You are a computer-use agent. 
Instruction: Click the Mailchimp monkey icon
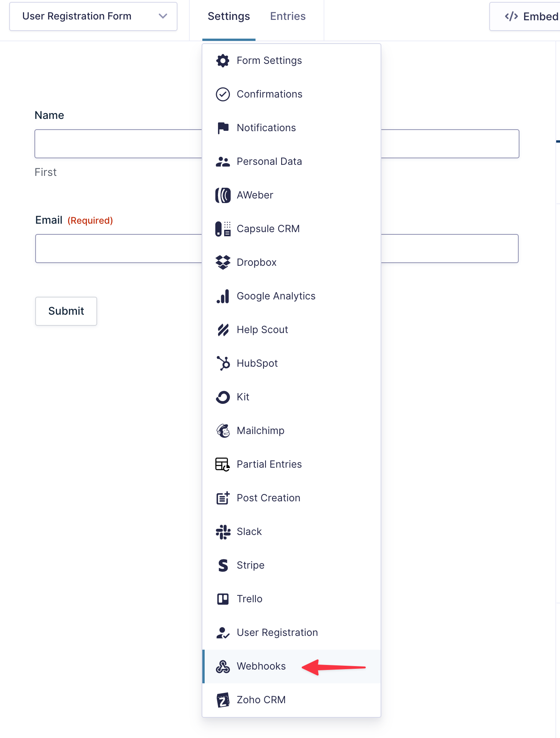(x=223, y=431)
